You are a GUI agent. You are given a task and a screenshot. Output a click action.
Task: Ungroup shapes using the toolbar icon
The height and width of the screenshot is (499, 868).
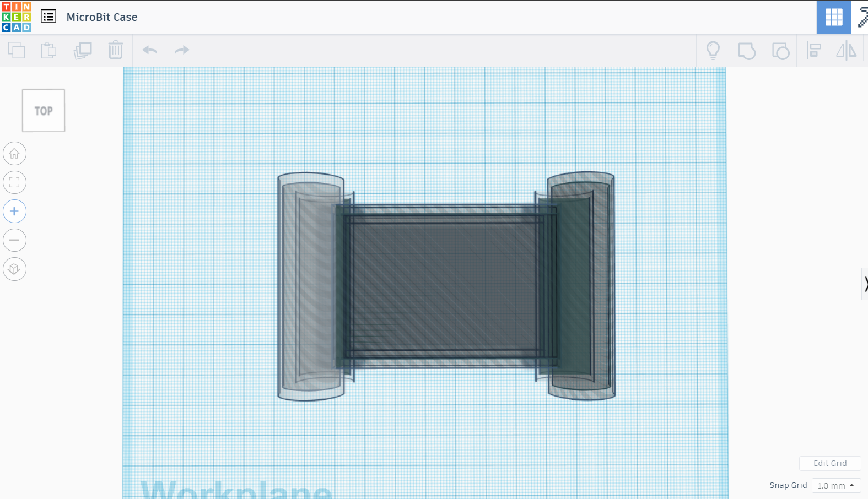tap(780, 51)
